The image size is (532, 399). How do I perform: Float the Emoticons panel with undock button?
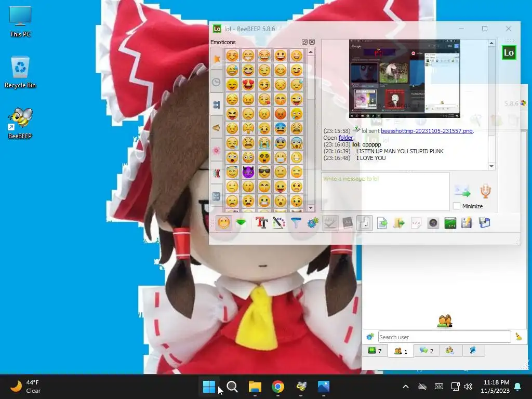click(x=304, y=42)
